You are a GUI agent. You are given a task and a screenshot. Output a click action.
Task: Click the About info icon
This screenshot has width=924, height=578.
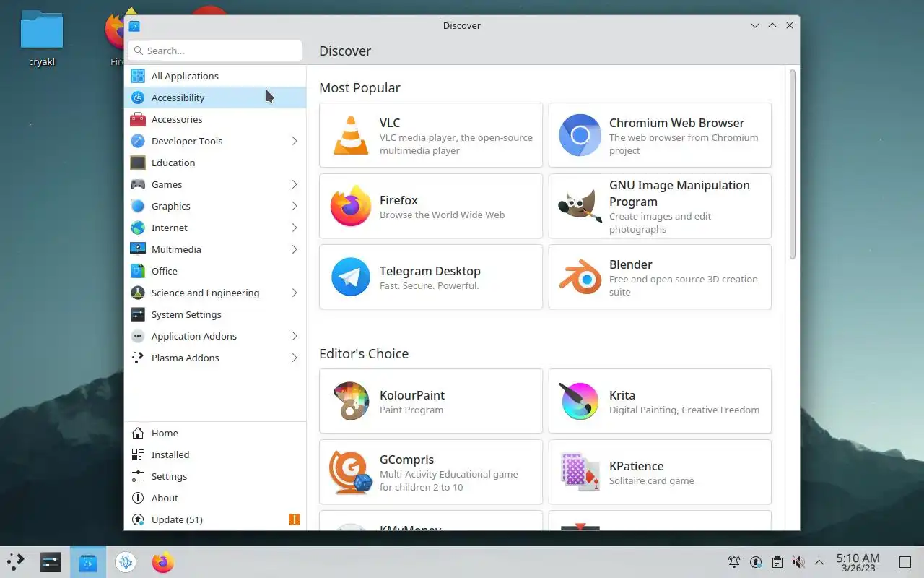click(x=137, y=498)
